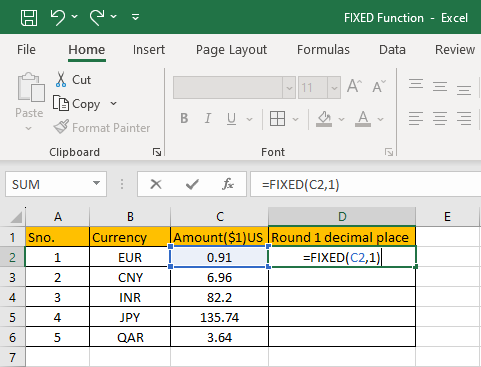Open the Font settings dialog launcher
481x367 pixels.
pyautogui.click(x=389, y=152)
